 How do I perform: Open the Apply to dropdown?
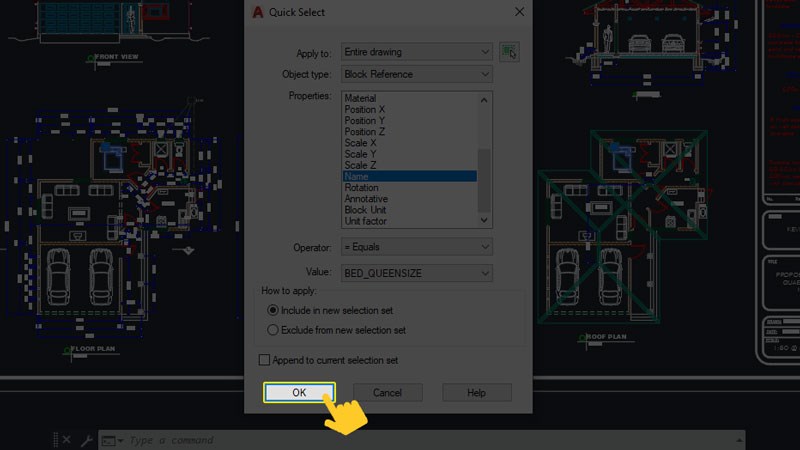(416, 52)
